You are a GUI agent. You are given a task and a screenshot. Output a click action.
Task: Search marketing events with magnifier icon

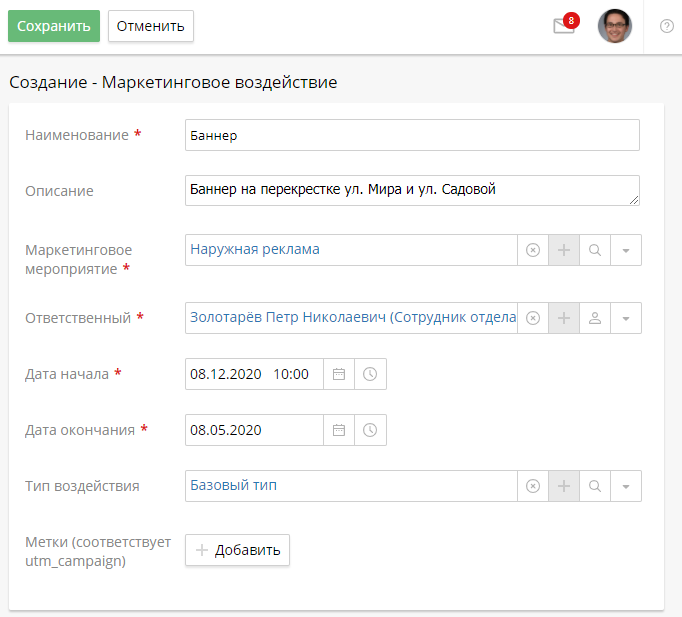pos(595,250)
